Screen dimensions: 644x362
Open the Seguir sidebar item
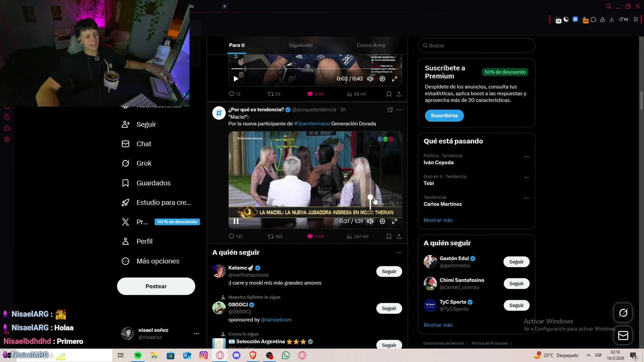[x=139, y=124]
